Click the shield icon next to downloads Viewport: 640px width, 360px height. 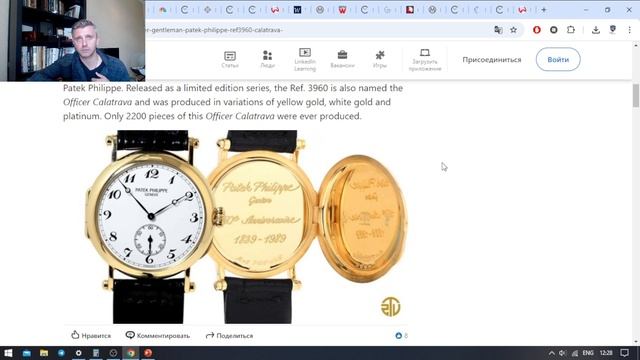point(613,29)
